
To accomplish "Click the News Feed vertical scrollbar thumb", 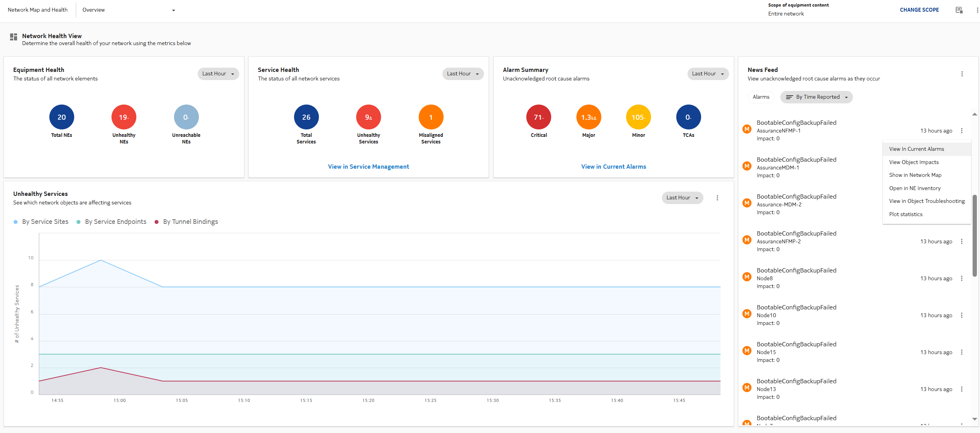I will click(974, 235).
